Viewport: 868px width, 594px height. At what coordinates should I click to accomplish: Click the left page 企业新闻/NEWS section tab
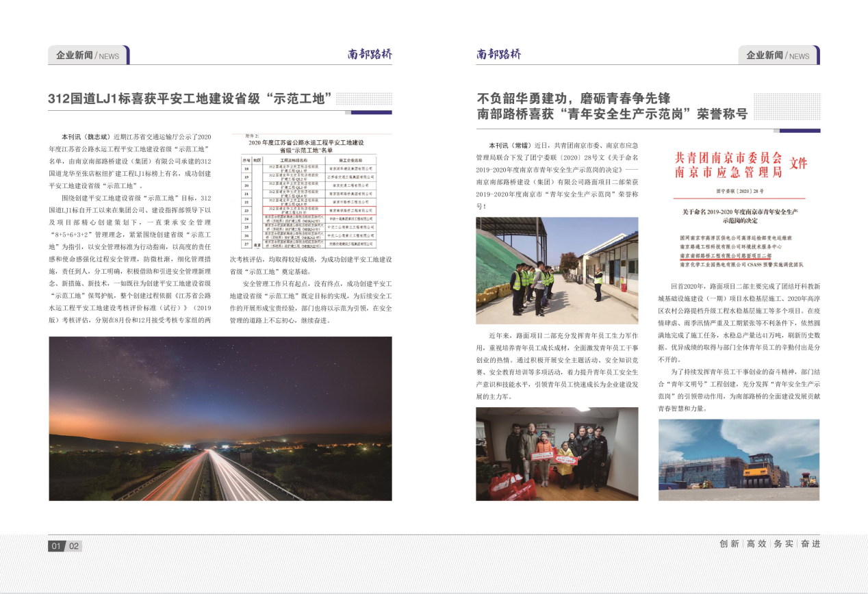pyautogui.click(x=88, y=55)
